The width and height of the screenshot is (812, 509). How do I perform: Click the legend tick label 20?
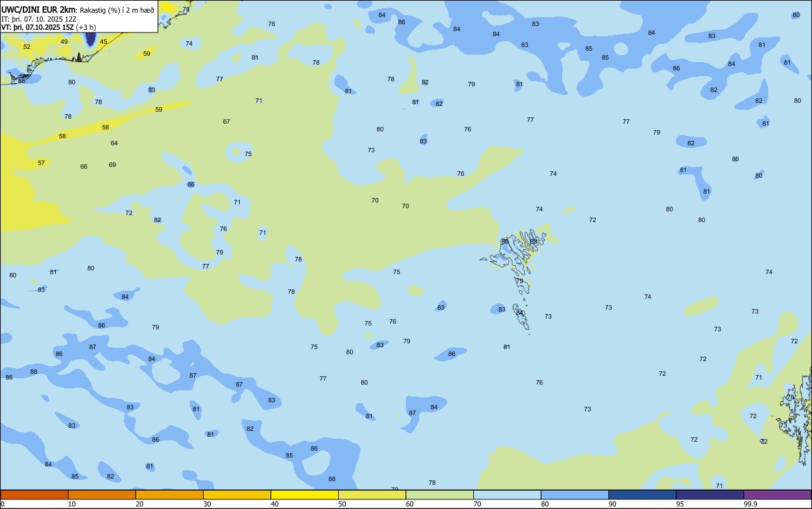(140, 504)
